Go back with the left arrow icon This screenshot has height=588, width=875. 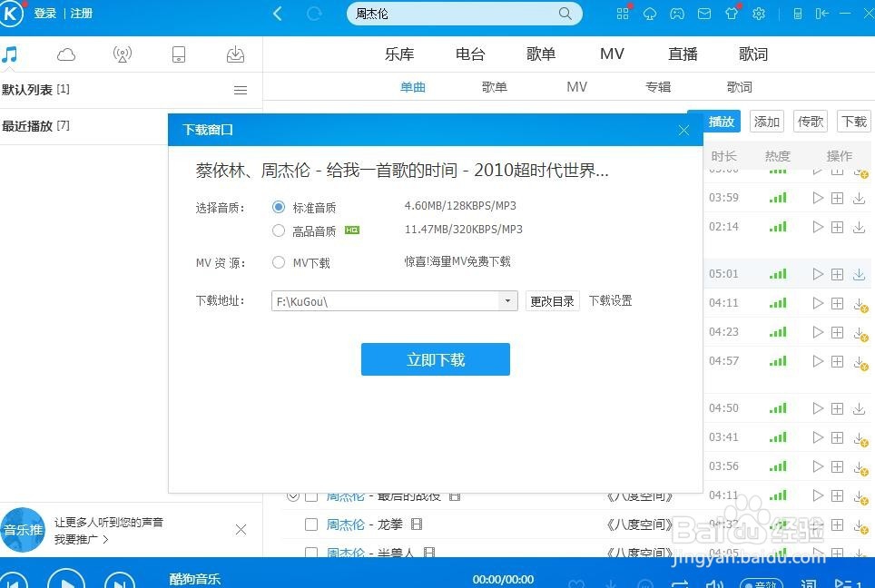pyautogui.click(x=278, y=14)
